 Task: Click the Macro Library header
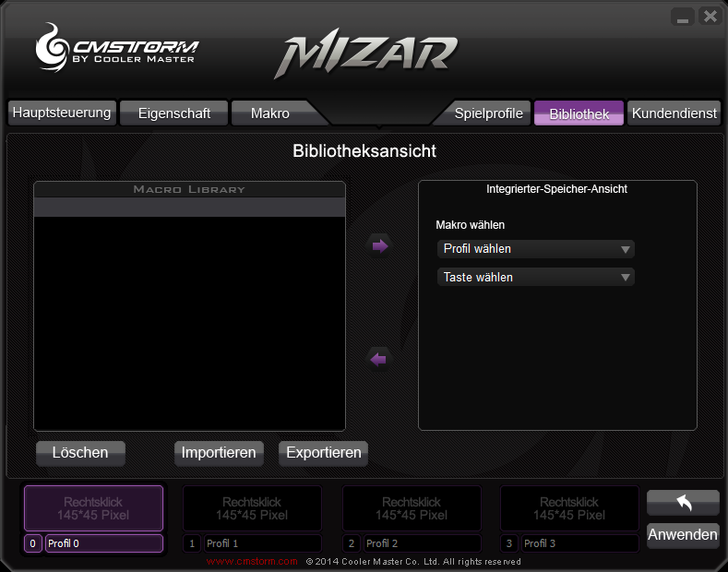[x=189, y=189]
